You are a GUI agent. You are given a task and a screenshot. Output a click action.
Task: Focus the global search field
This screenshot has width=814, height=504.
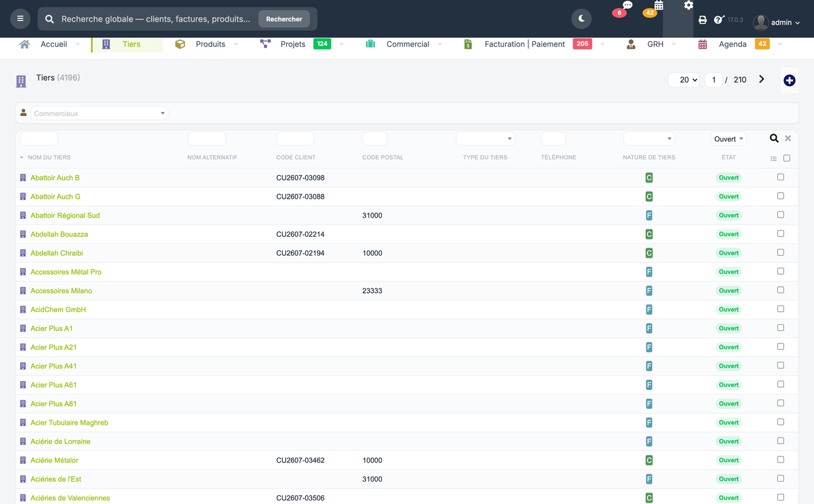tap(156, 19)
